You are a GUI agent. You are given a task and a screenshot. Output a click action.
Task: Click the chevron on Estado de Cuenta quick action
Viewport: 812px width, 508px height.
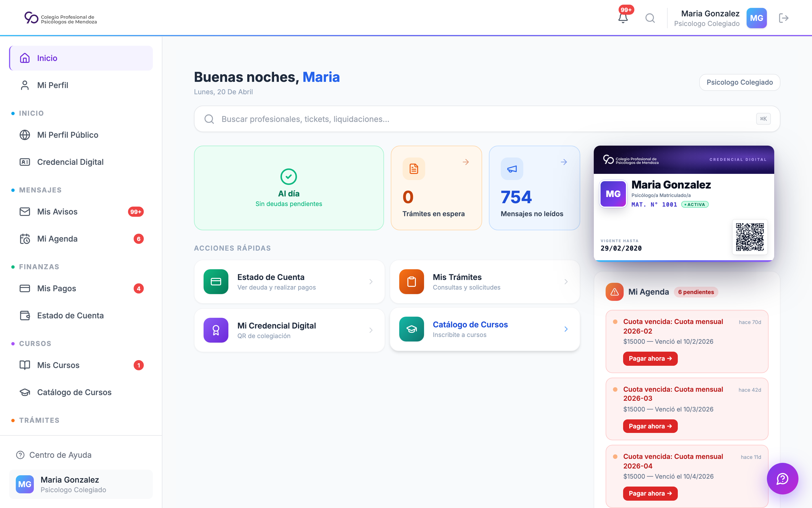pos(371,282)
